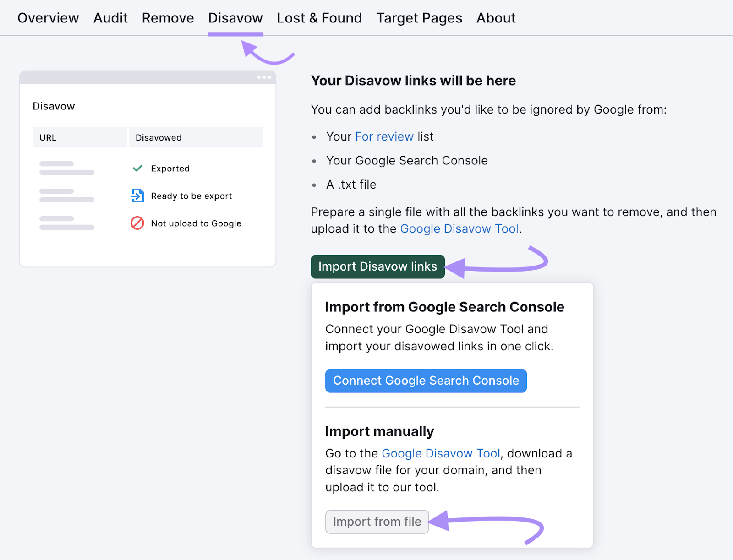Select the Remove tab
This screenshot has width=733, height=560.
click(167, 18)
